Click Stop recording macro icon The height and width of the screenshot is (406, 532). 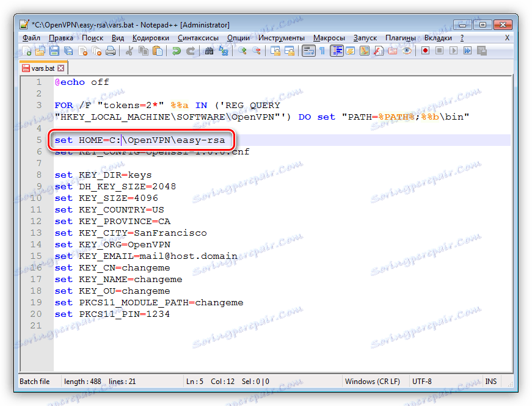tap(439, 51)
